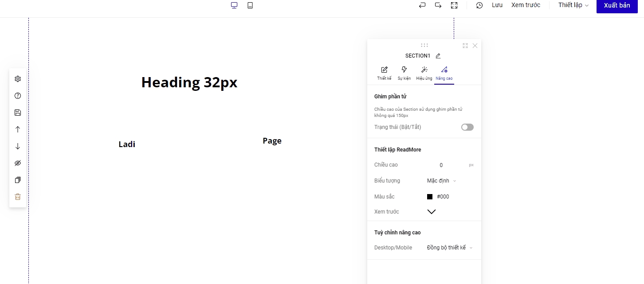Click the black Màu sắc color swatch

tap(430, 197)
